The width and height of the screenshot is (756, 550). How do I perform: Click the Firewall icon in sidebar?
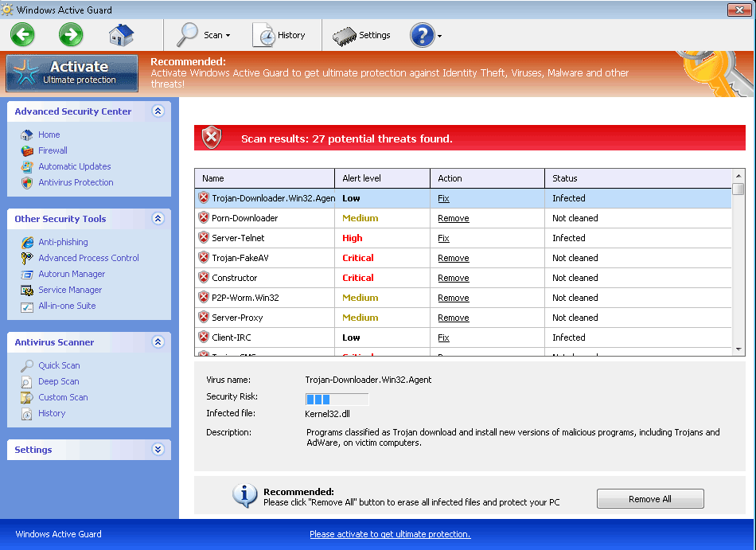pos(27,150)
